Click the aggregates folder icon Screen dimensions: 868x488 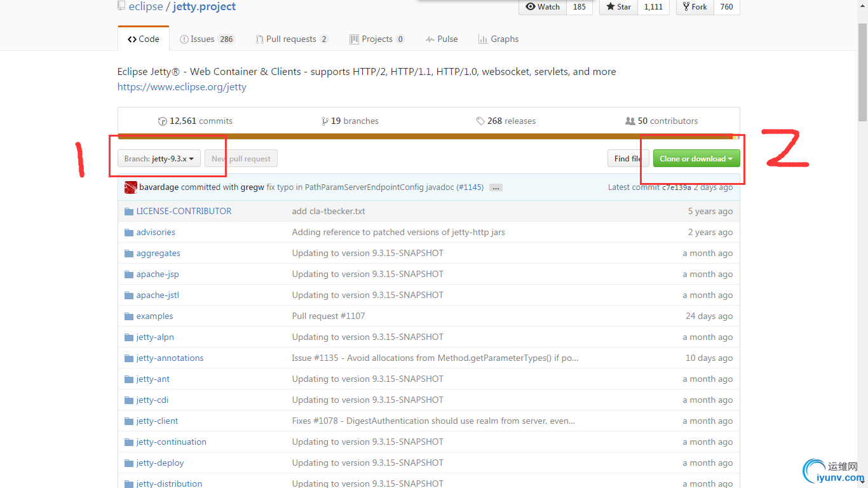click(129, 254)
